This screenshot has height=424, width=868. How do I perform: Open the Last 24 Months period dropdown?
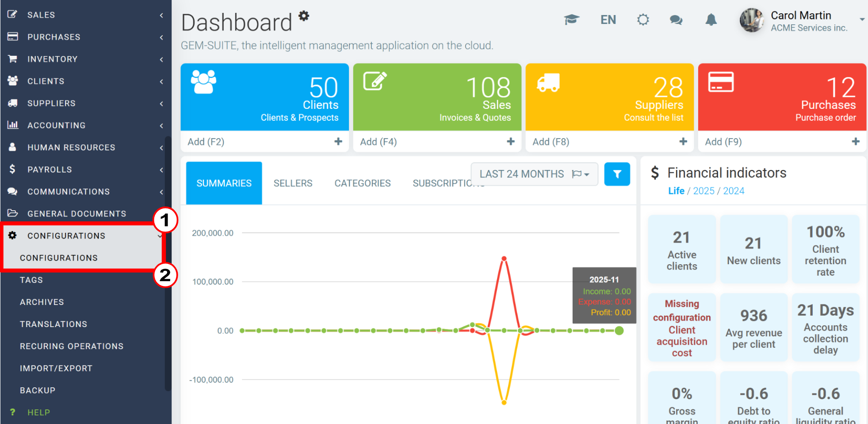[x=534, y=174]
